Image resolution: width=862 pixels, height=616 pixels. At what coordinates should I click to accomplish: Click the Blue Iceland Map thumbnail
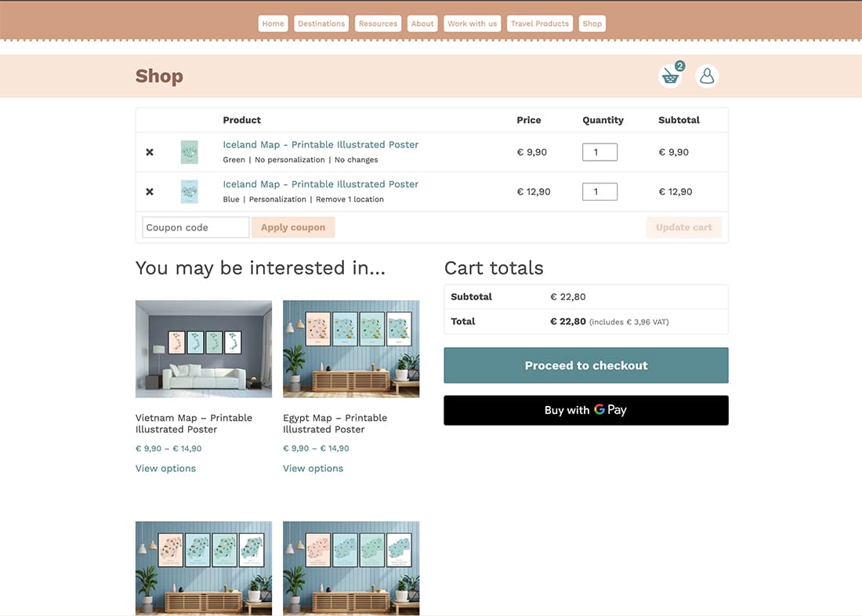[x=190, y=192]
